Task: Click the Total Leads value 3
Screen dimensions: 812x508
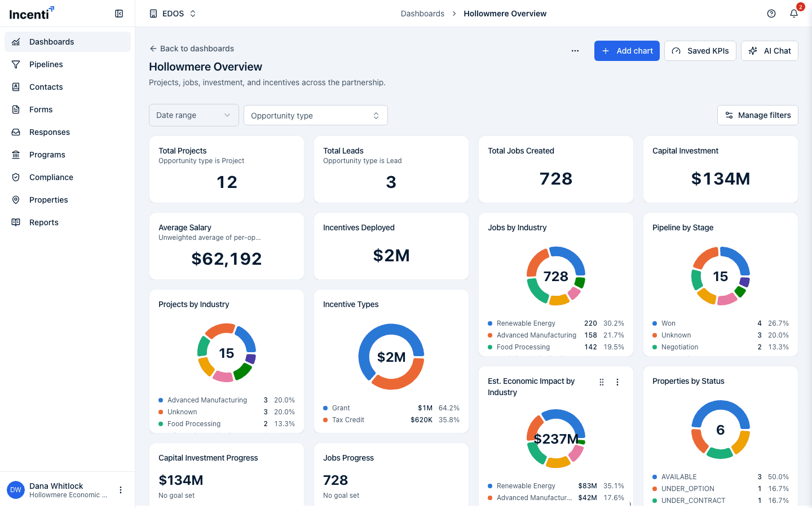Action: [391, 182]
